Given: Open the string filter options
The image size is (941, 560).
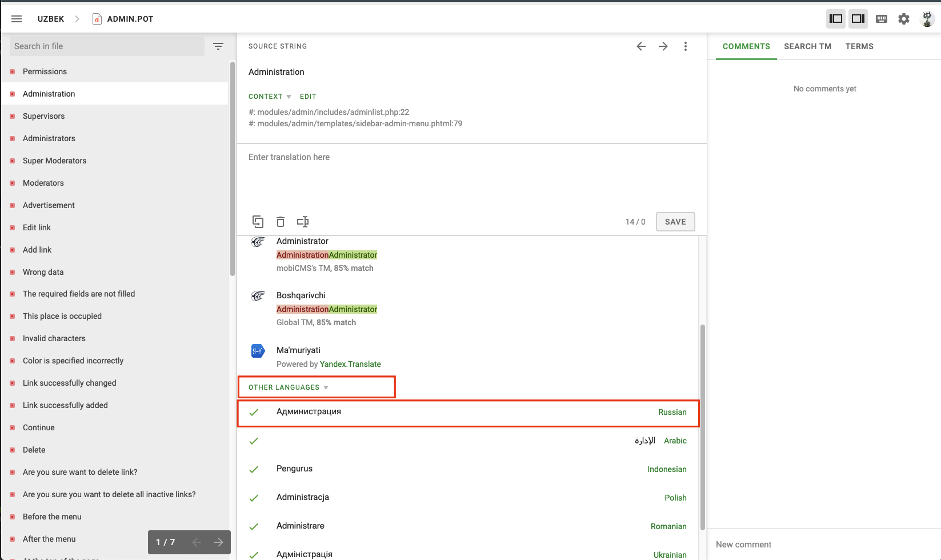Looking at the screenshot, I should click(x=218, y=46).
